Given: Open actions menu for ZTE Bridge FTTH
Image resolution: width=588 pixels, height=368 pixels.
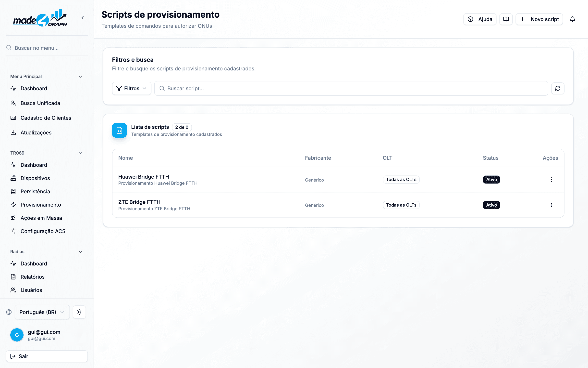Looking at the screenshot, I should click(x=551, y=205).
